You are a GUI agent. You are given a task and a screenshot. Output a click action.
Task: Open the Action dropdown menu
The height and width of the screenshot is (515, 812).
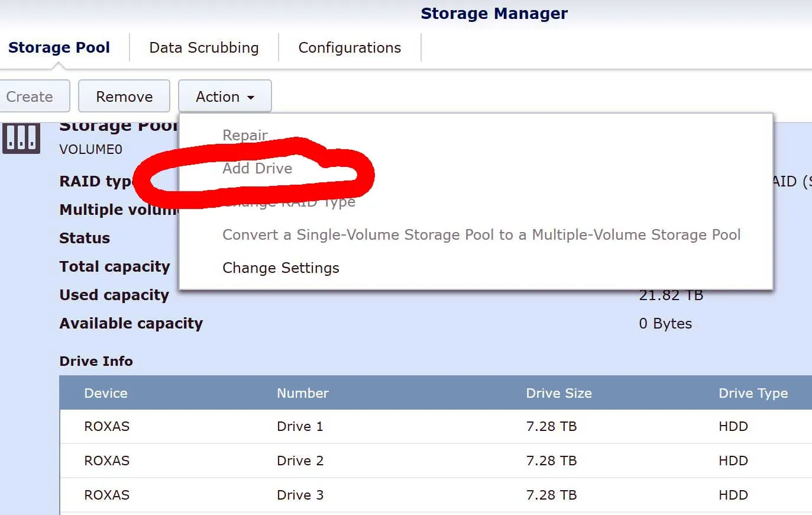coord(225,96)
